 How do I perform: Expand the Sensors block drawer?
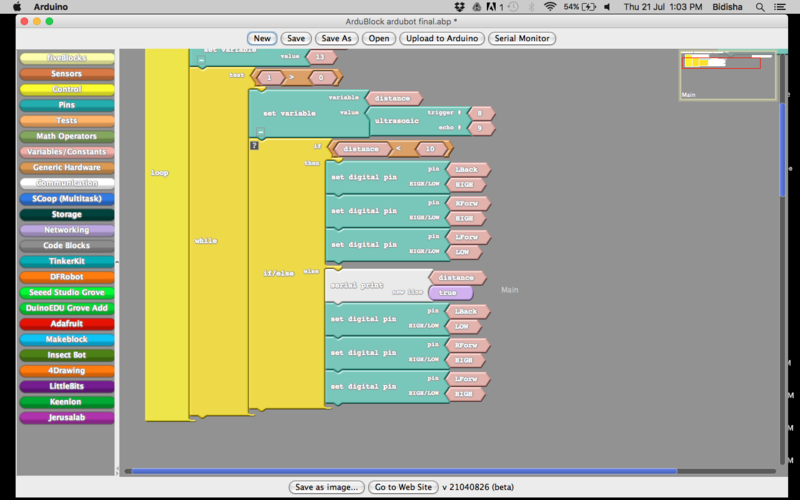click(x=67, y=73)
